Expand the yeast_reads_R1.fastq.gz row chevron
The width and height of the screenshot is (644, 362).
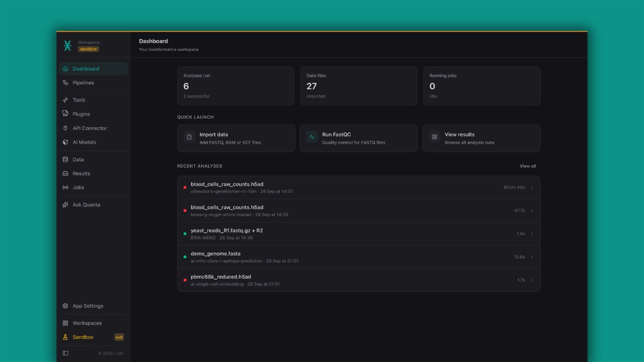532,234
